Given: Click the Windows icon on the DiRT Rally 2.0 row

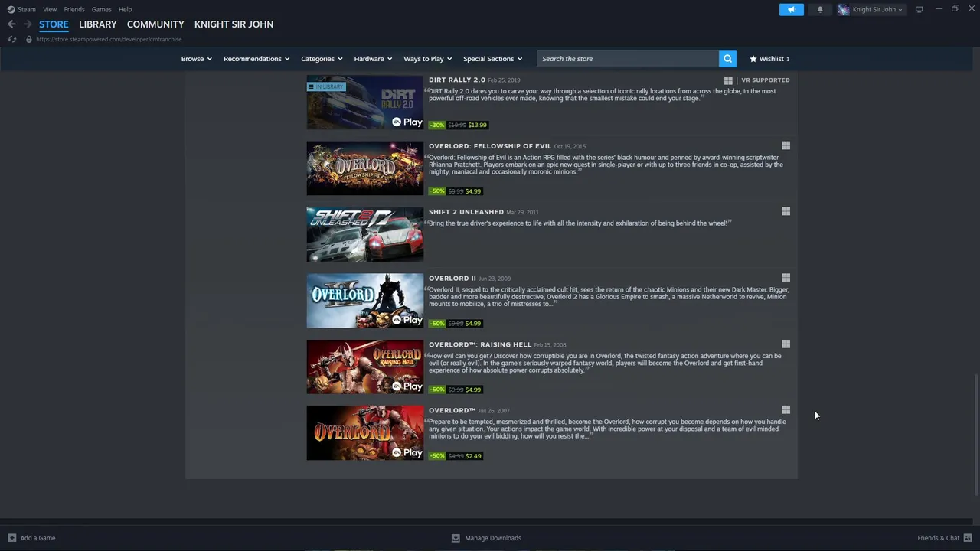Looking at the screenshot, I should coord(728,80).
